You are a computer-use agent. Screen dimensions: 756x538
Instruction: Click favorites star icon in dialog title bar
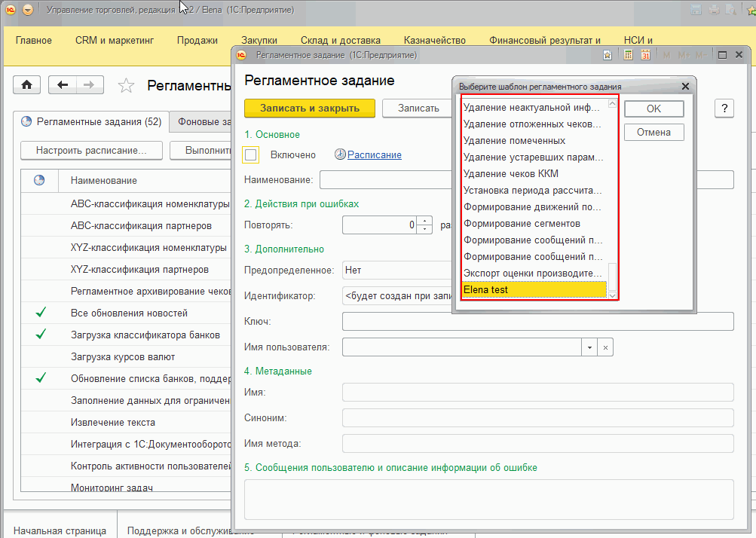click(608, 55)
